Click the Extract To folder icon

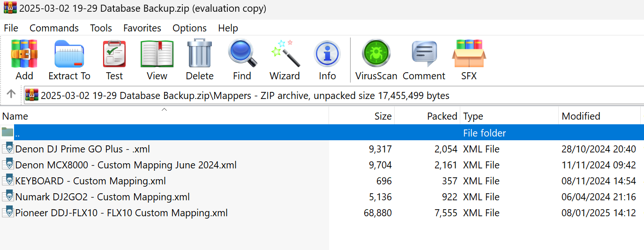(x=69, y=54)
